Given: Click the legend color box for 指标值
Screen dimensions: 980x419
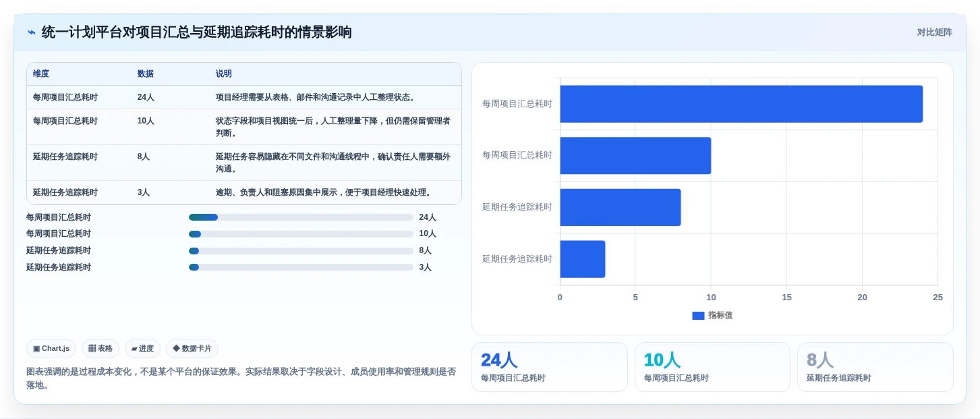Looking at the screenshot, I should click(698, 316).
